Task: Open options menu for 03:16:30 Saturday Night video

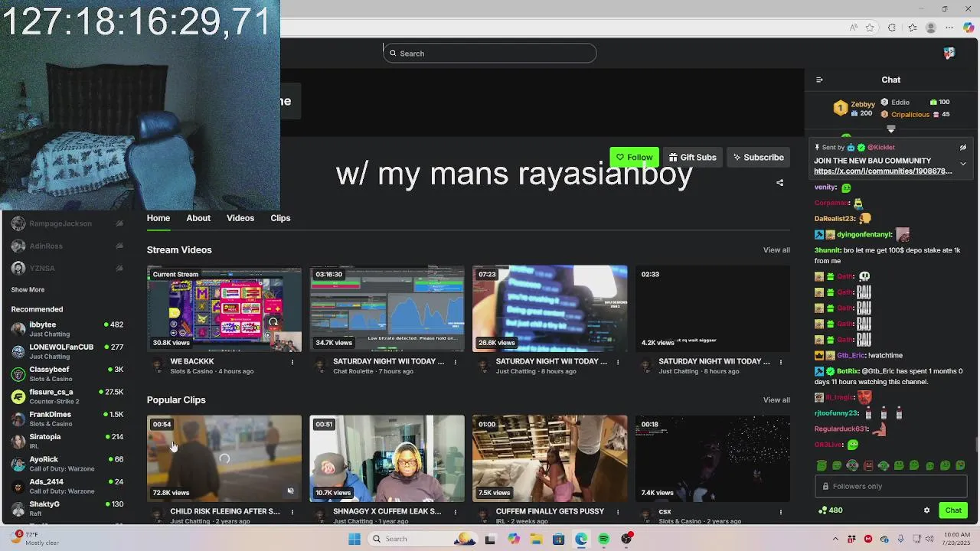Action: pyautogui.click(x=455, y=362)
